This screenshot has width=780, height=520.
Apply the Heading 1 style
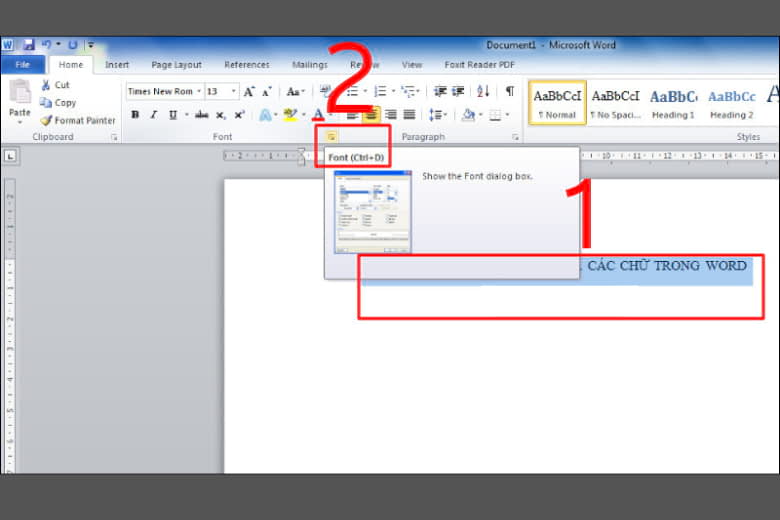[x=673, y=103]
